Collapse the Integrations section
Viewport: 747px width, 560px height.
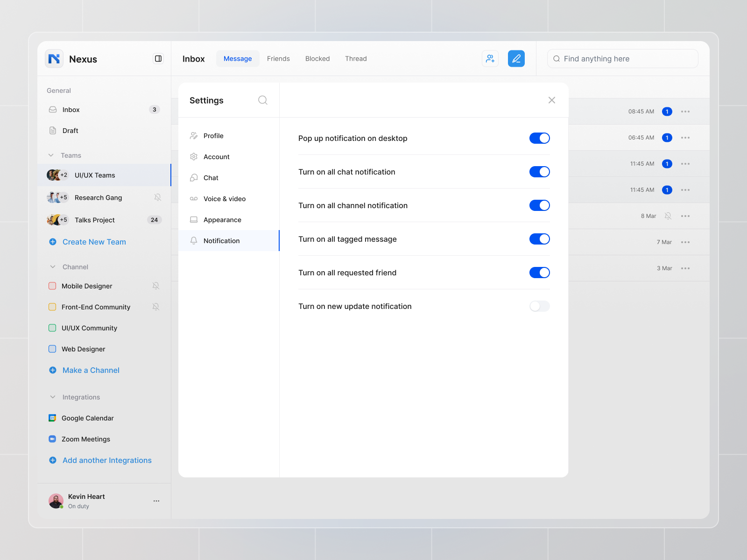click(x=52, y=397)
